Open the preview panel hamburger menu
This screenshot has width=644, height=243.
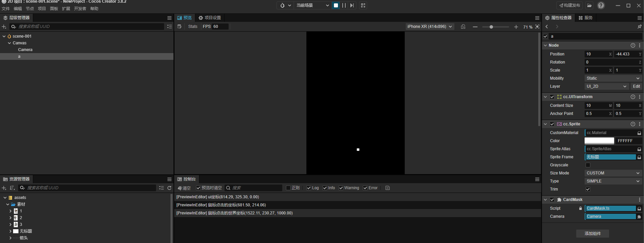[537, 18]
